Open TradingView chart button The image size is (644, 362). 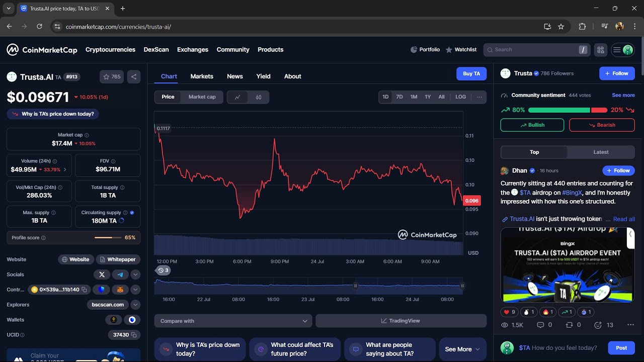tap(401, 321)
